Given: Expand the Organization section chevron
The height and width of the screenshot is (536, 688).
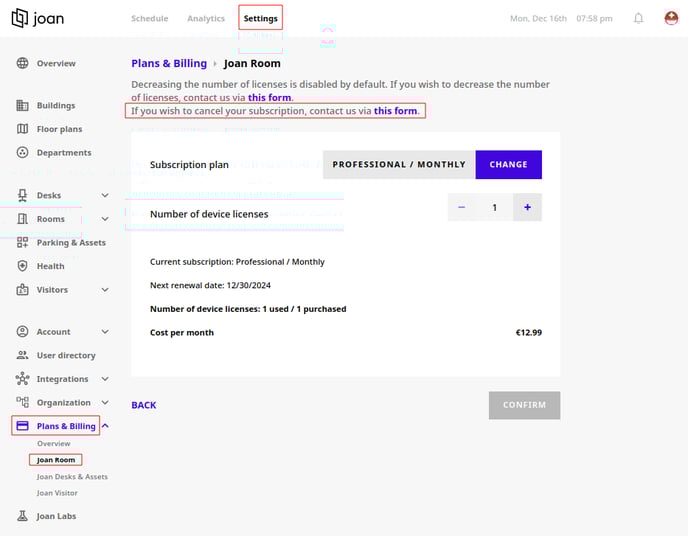Looking at the screenshot, I should tap(105, 403).
